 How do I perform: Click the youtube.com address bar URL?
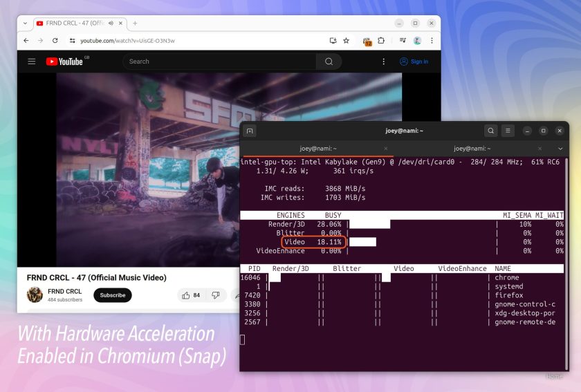tap(127, 41)
